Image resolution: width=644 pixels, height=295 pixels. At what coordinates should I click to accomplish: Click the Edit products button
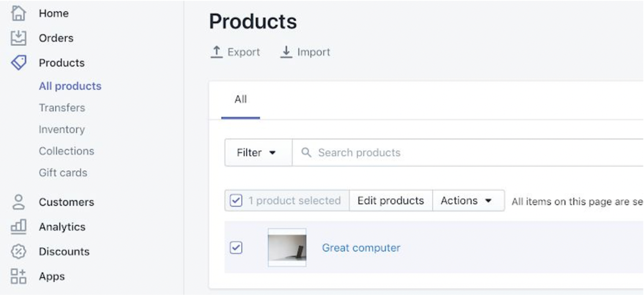tap(390, 200)
